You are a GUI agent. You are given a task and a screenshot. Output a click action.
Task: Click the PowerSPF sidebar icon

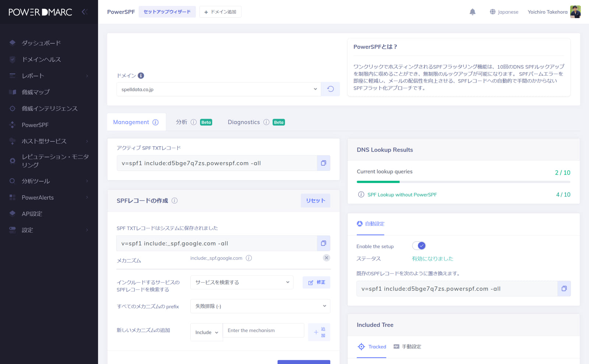[x=13, y=125]
